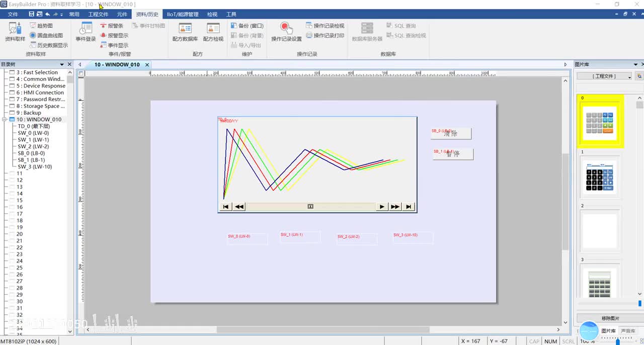Select SW_3 (LW-10) in directory tree

(35, 166)
